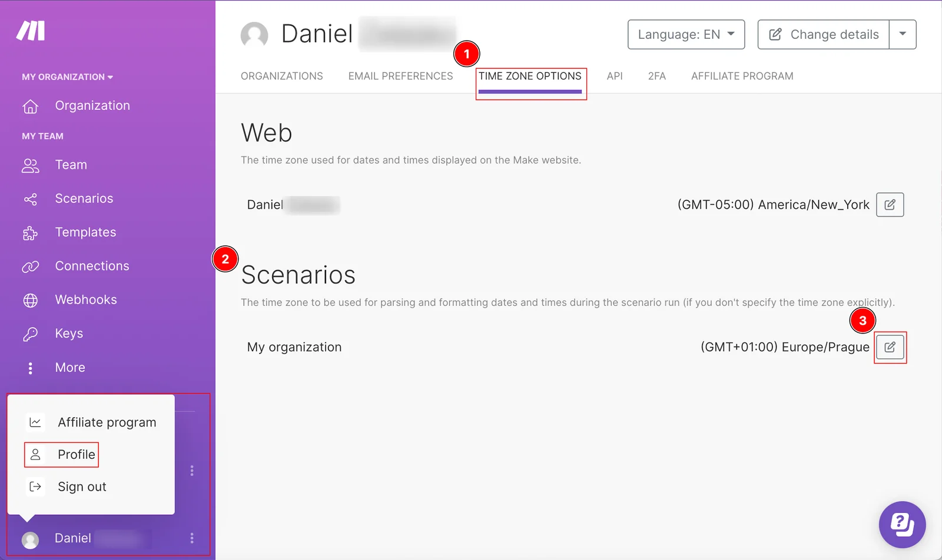This screenshot has width=942, height=560.
Task: Open the Team people icon
Action: (x=31, y=166)
